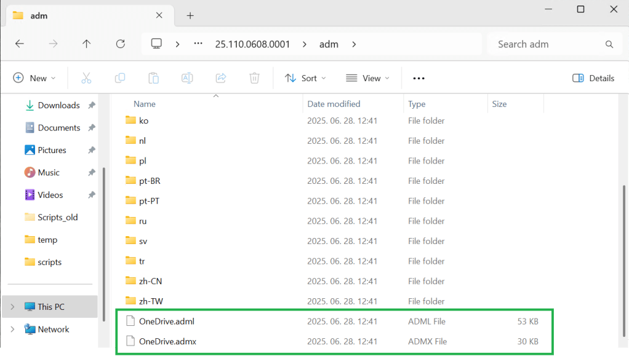Expand the This PC tree node
Screen dimensions: 629x364
[12, 307]
